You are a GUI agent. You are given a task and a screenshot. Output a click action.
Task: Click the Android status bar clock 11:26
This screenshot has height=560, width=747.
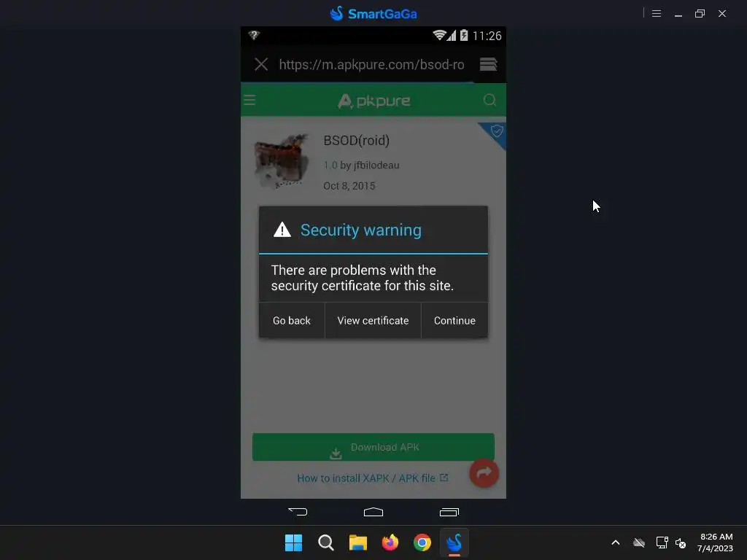pyautogui.click(x=487, y=36)
